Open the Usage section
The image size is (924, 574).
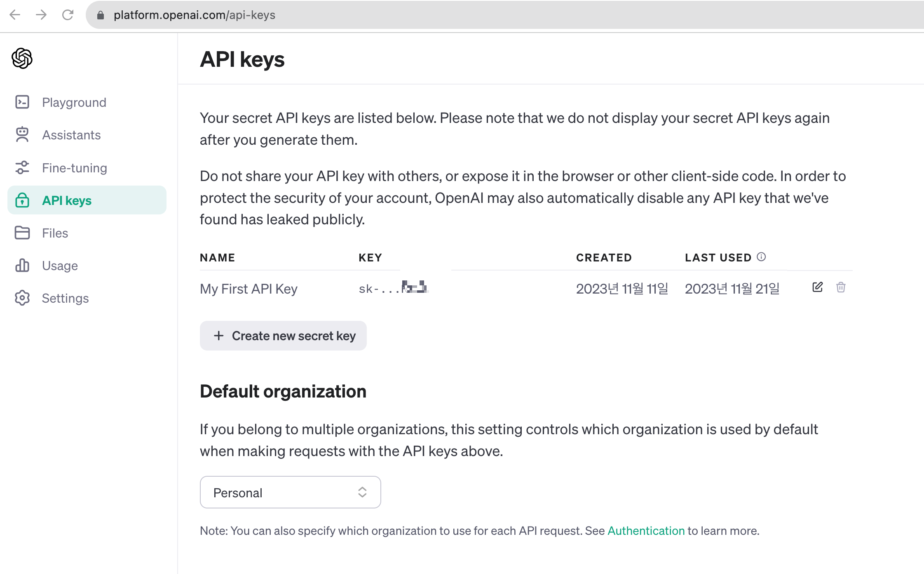(60, 266)
